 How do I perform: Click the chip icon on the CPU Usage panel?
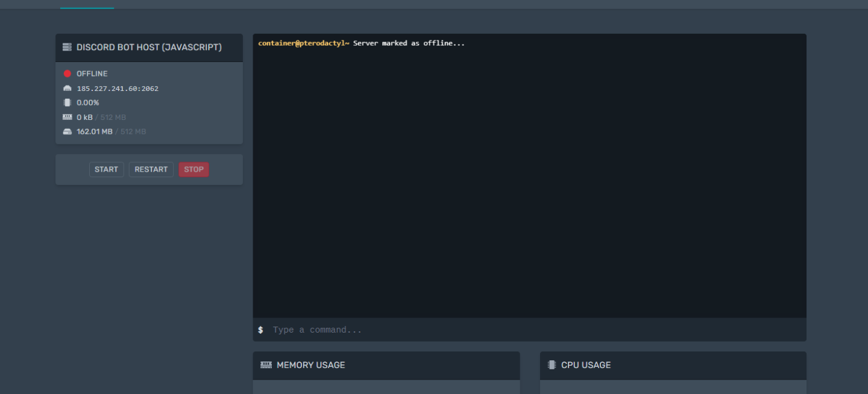(551, 365)
